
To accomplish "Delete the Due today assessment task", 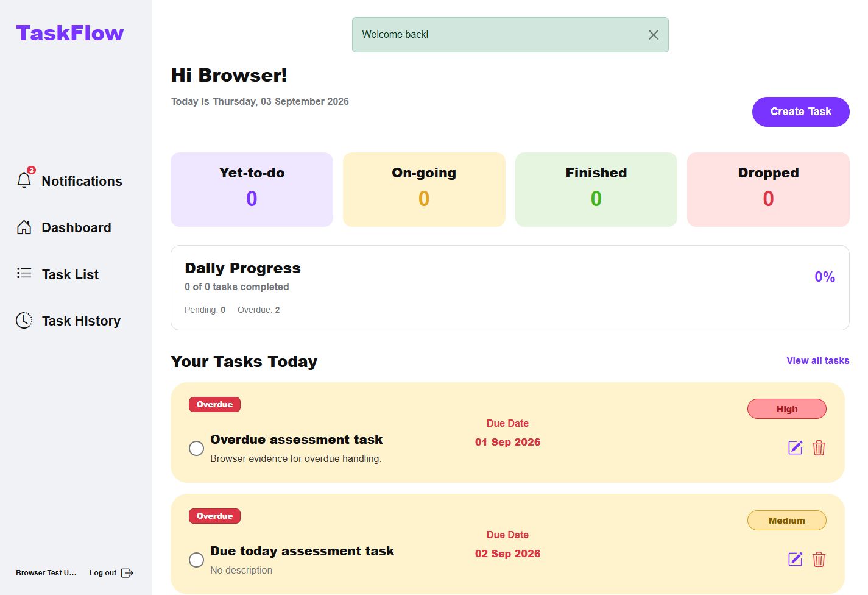I will coord(819,560).
